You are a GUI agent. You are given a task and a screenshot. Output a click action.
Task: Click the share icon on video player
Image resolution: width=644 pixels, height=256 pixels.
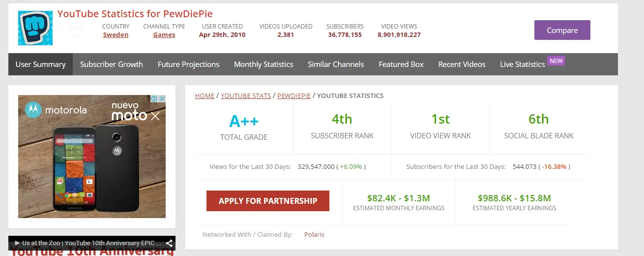[169, 243]
